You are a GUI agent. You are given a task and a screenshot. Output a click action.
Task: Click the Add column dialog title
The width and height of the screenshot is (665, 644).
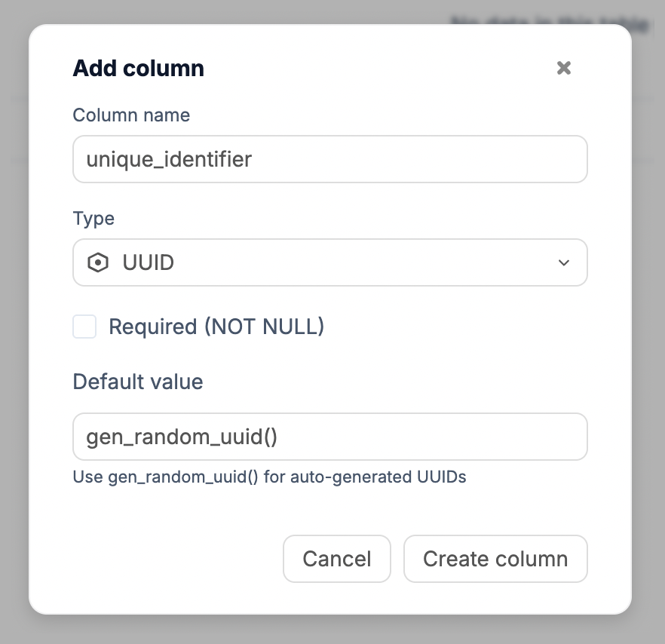pos(138,69)
